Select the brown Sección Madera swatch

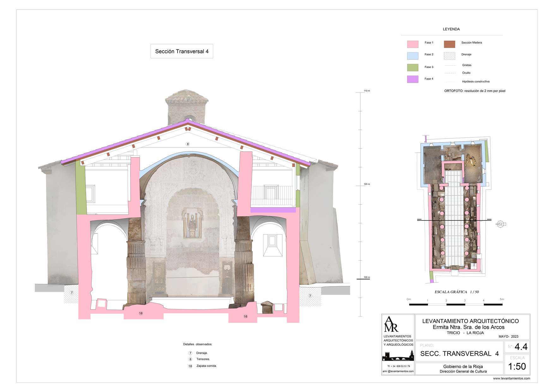click(449, 44)
